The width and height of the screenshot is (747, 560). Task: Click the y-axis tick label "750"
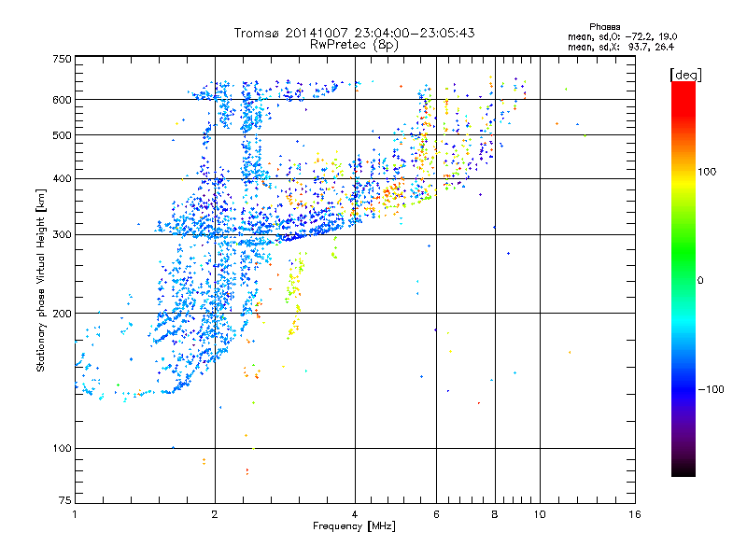pyautogui.click(x=62, y=59)
